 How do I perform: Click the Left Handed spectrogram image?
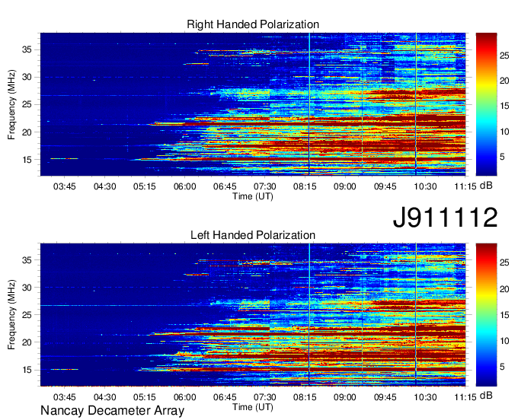253,314
